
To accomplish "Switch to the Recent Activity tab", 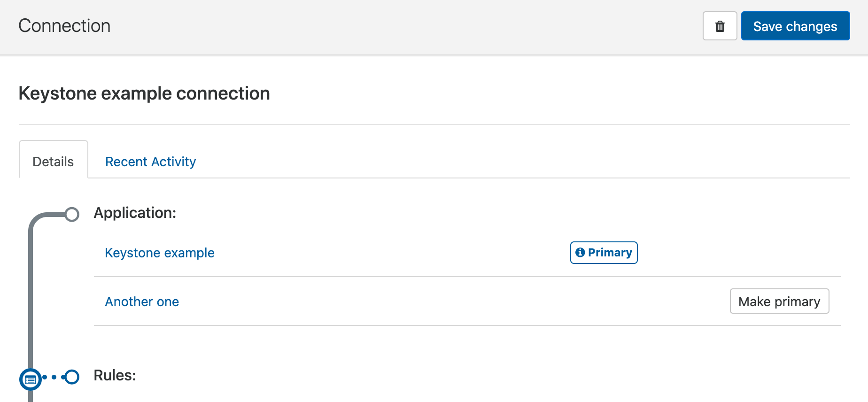I will [x=150, y=162].
